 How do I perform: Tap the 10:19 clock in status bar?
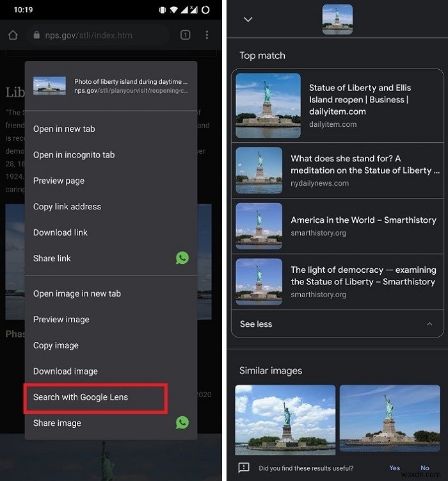(x=23, y=10)
